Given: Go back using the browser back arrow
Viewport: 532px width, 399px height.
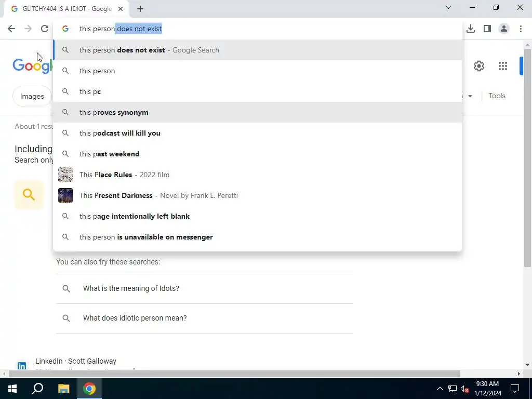Looking at the screenshot, I should click(11, 29).
